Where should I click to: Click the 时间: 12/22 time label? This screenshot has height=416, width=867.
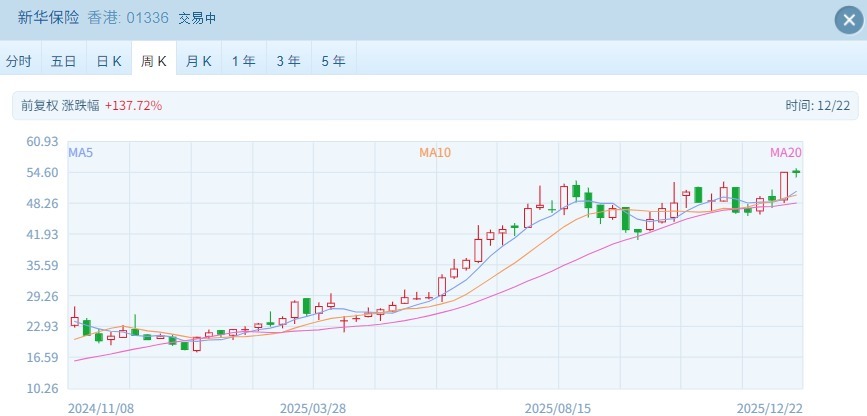click(818, 105)
